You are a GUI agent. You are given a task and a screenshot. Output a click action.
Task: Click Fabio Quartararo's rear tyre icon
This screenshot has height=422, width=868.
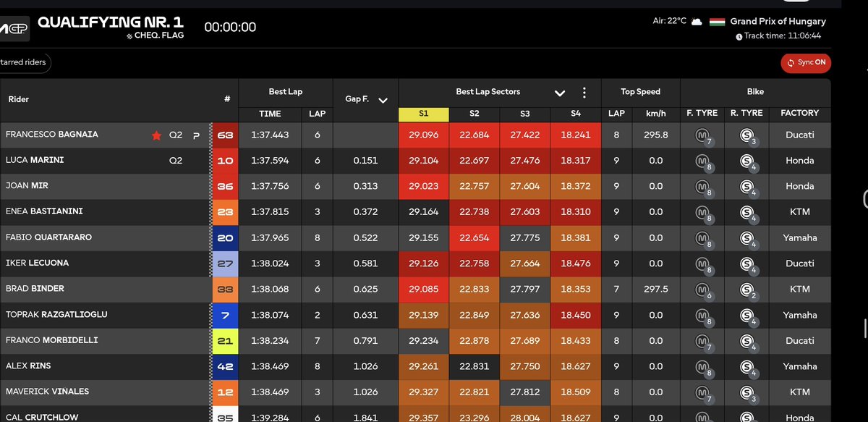[x=748, y=239]
